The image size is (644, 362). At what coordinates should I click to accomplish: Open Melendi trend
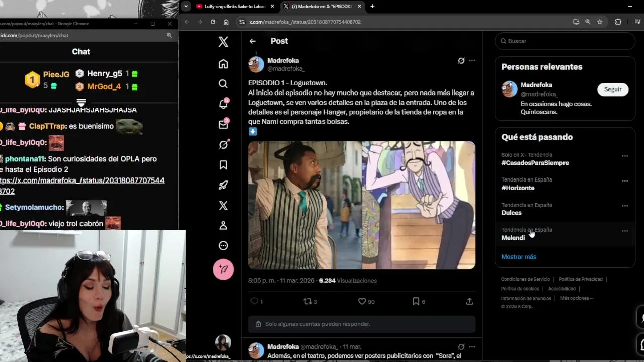pyautogui.click(x=513, y=238)
